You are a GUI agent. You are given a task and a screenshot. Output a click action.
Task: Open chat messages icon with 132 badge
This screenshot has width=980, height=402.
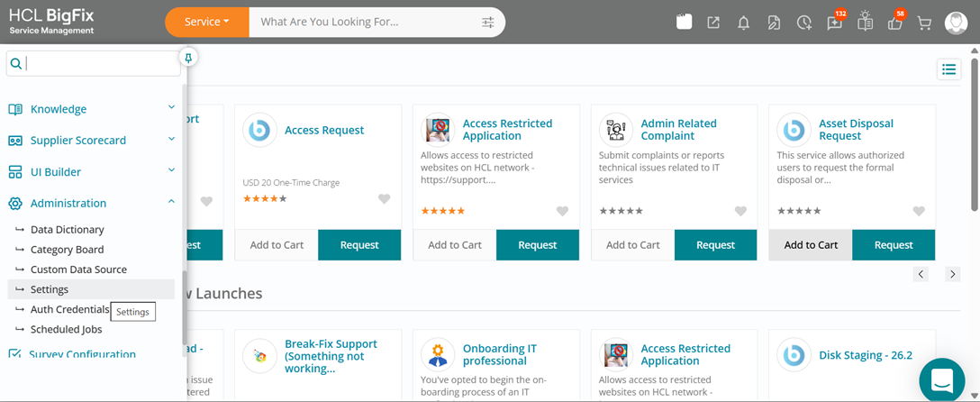[834, 23]
